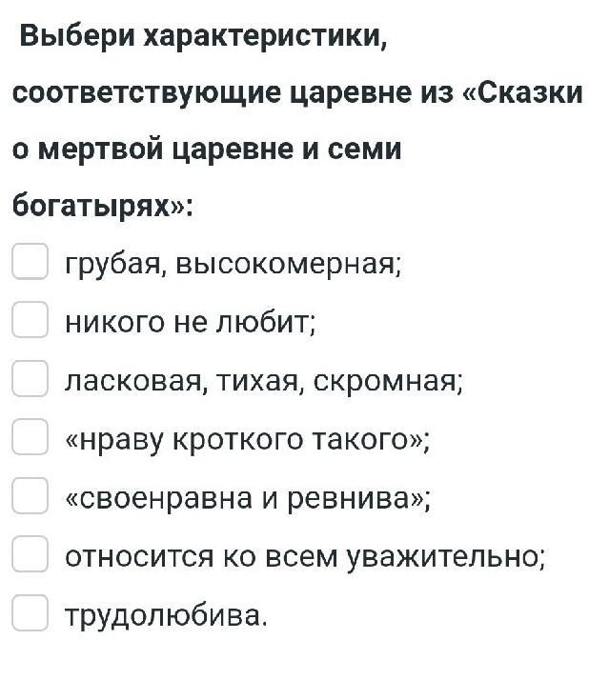Screen dimensions: 589x700
Task: Click the quoted text «нраву кроткого такого»
Action: tap(247, 439)
